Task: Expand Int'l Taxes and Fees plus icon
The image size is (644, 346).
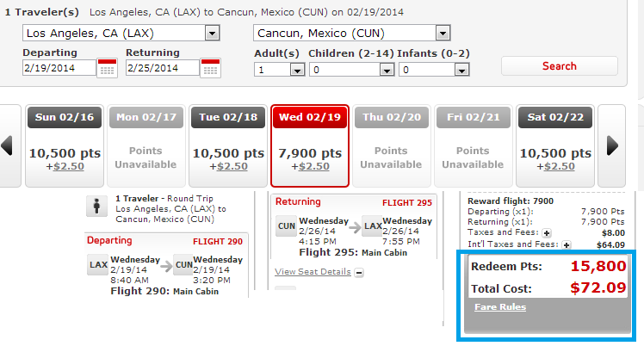Action: [567, 245]
